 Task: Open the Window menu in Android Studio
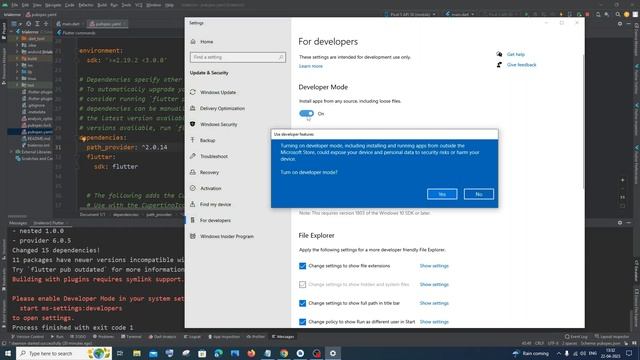pyautogui.click(x=153, y=5)
